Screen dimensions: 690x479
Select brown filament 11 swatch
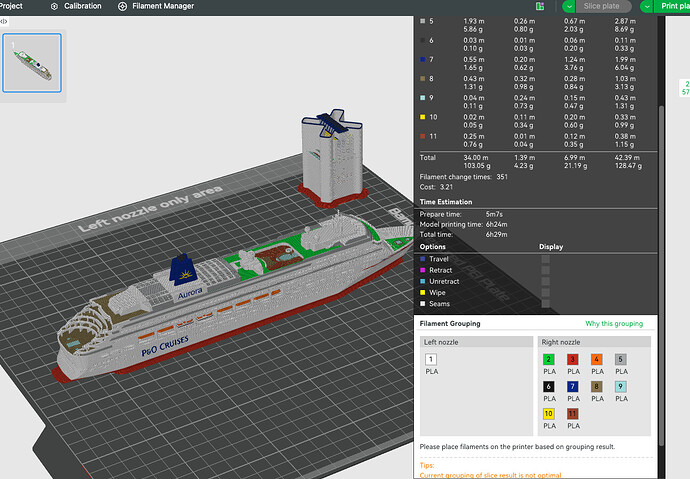573,414
